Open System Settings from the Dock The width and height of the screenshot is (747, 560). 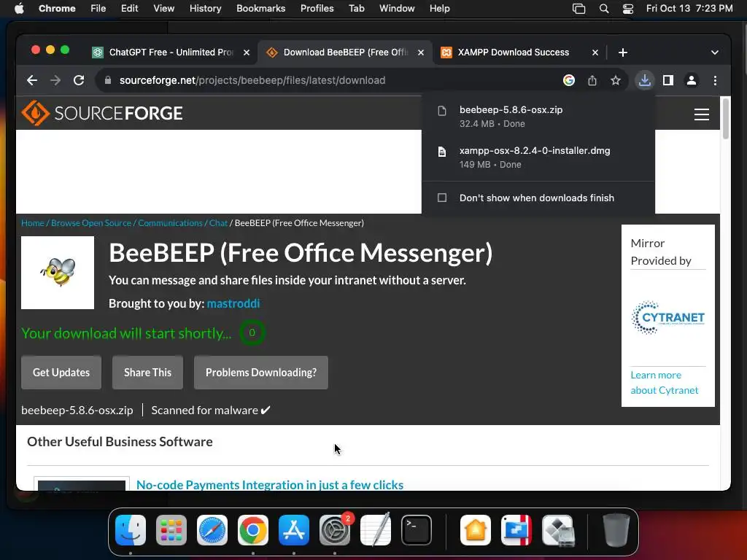tap(335, 530)
